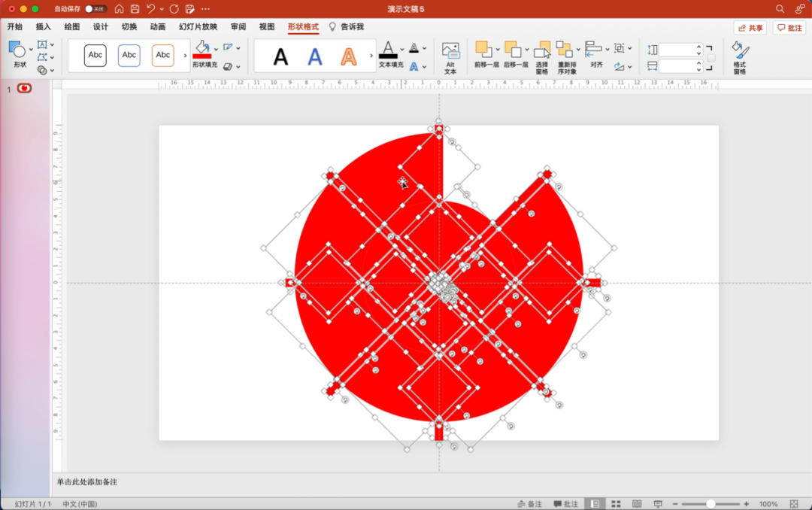Apply the 形状填充 paint bucket fill
The height and width of the screenshot is (510, 812).
click(x=202, y=49)
